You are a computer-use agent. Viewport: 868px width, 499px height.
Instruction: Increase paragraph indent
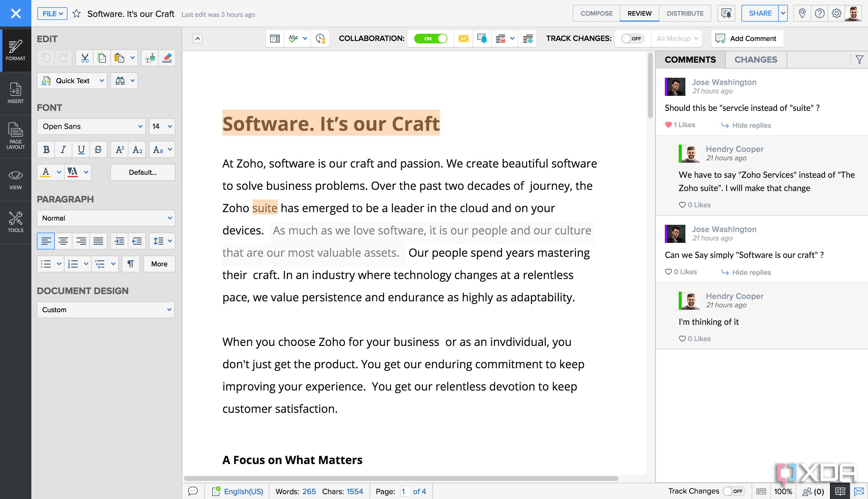119,241
